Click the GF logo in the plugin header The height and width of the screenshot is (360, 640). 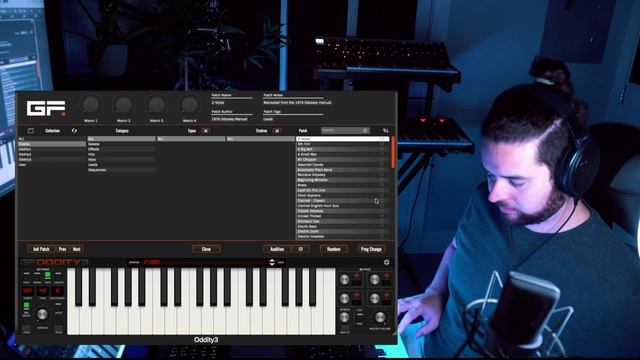pos(46,109)
